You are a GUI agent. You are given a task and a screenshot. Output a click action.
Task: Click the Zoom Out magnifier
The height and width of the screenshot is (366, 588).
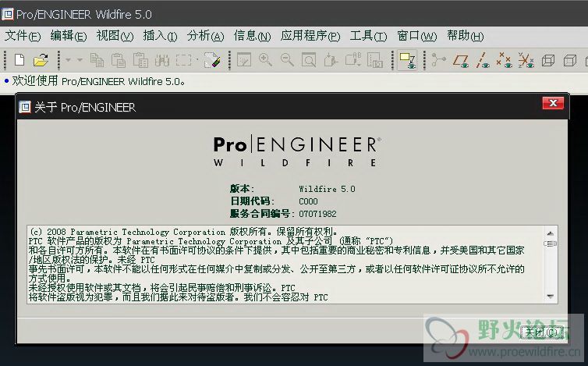pos(287,60)
